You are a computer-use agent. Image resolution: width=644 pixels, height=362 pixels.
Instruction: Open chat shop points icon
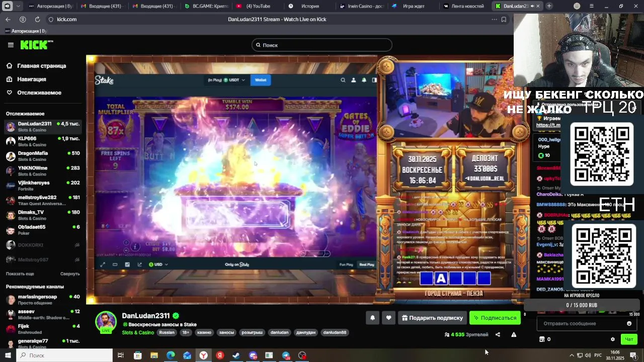[x=542, y=339]
